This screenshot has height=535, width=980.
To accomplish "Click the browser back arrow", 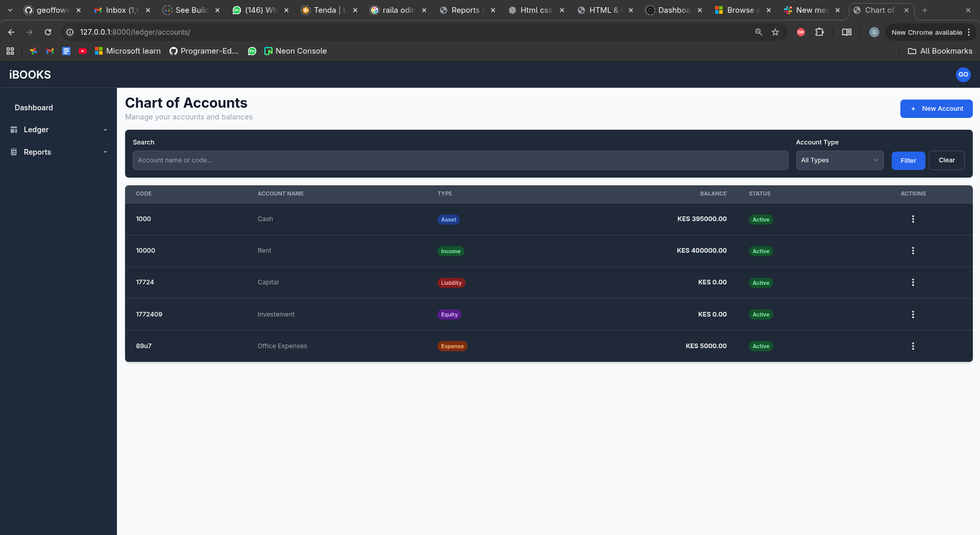I will click(x=11, y=32).
